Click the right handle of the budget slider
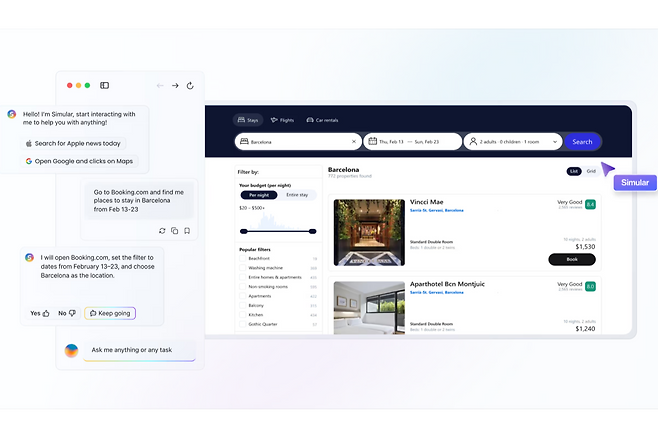 pyautogui.click(x=313, y=231)
